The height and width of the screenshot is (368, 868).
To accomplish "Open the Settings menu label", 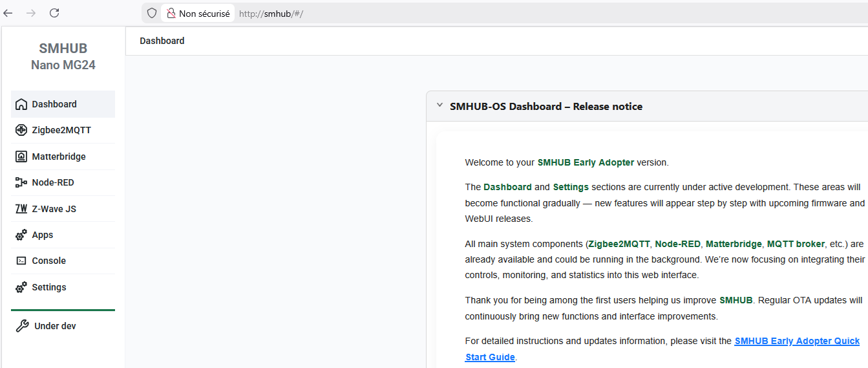I will click(49, 287).
